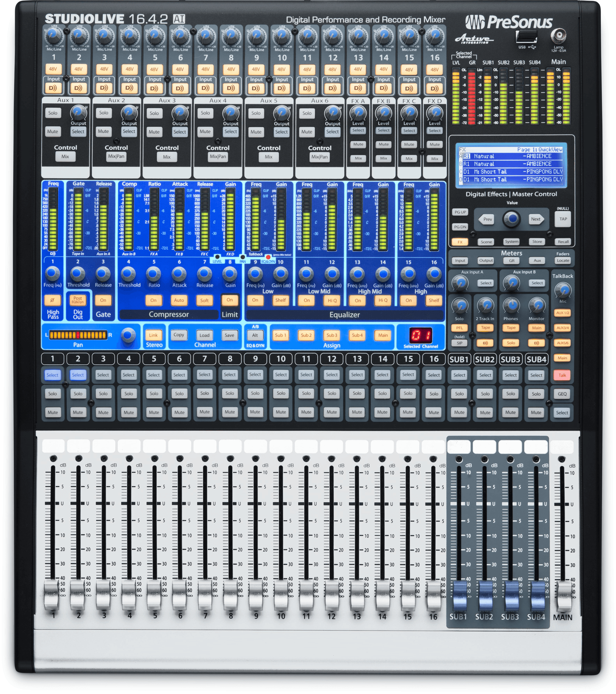Turn the Value encoder knob
The height and width of the screenshot is (694, 616).
(512, 219)
